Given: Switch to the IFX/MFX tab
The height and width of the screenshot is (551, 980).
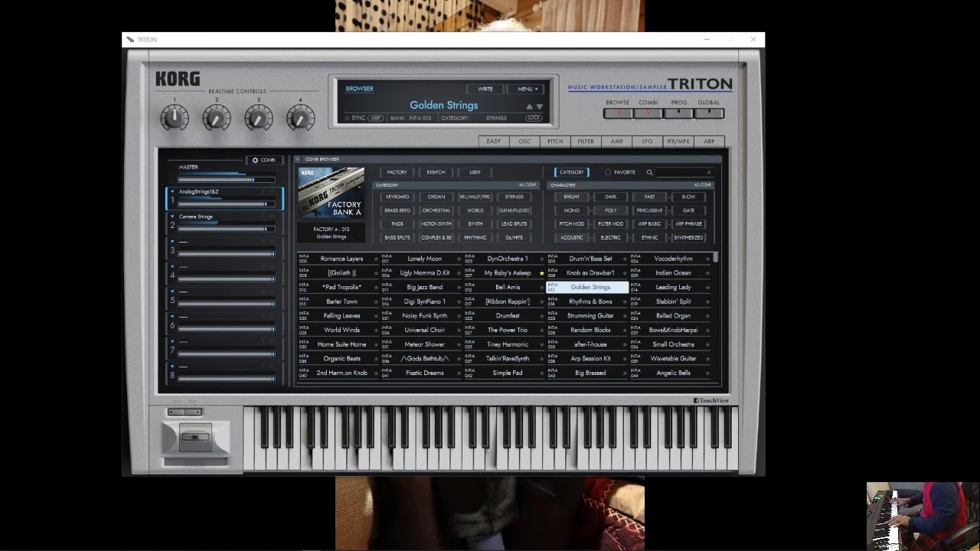Looking at the screenshot, I should click(678, 142).
